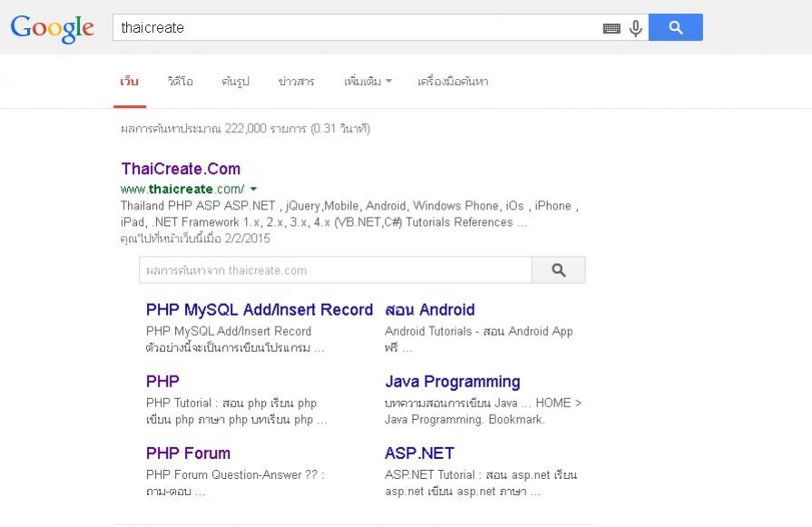812x527 pixels.
Task: Select the เว็บ tab
Action: tap(130, 82)
